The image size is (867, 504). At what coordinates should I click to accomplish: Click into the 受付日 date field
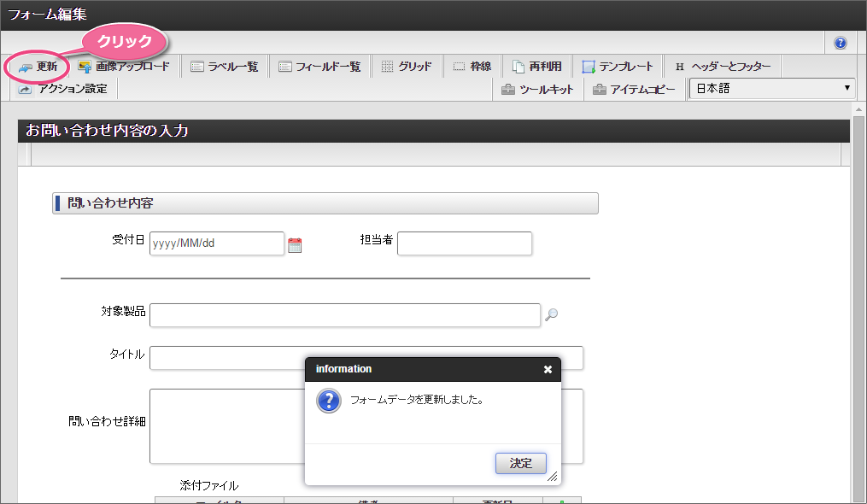point(217,243)
